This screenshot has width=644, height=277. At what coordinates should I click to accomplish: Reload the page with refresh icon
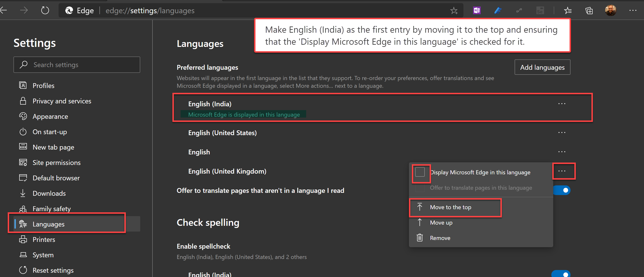click(45, 10)
